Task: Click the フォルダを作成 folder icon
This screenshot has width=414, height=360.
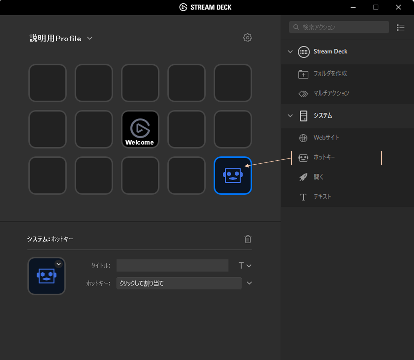Action: tap(303, 74)
